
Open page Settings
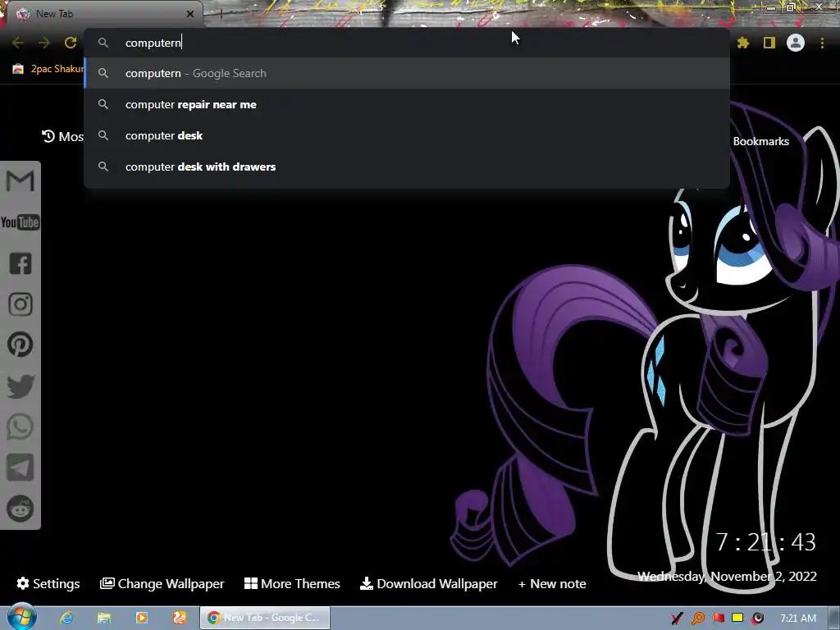(x=48, y=583)
